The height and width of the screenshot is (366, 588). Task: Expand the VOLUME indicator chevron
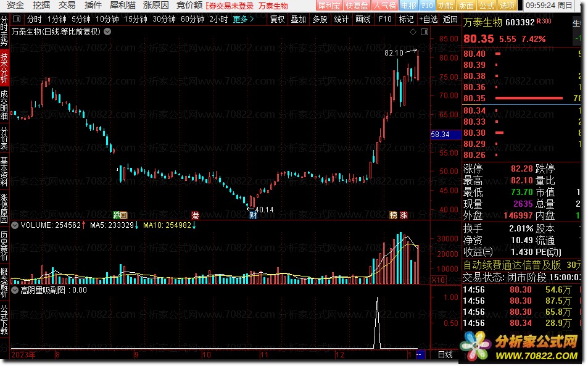click(15, 225)
